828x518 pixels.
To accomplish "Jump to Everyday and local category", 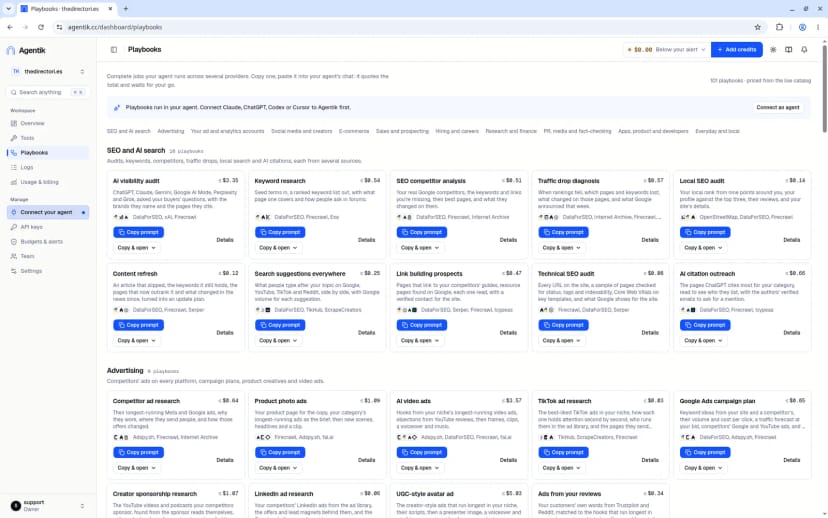I will pyautogui.click(x=717, y=131).
